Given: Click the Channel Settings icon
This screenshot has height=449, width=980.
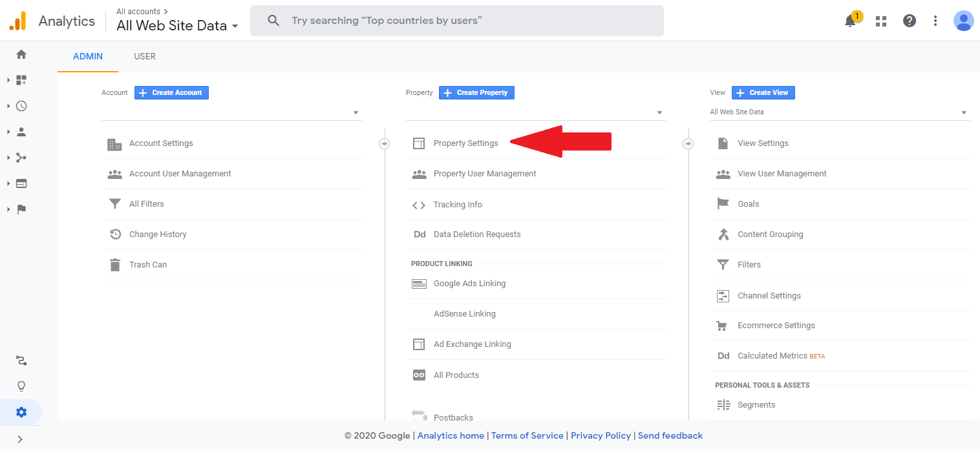Looking at the screenshot, I should coord(723,296).
